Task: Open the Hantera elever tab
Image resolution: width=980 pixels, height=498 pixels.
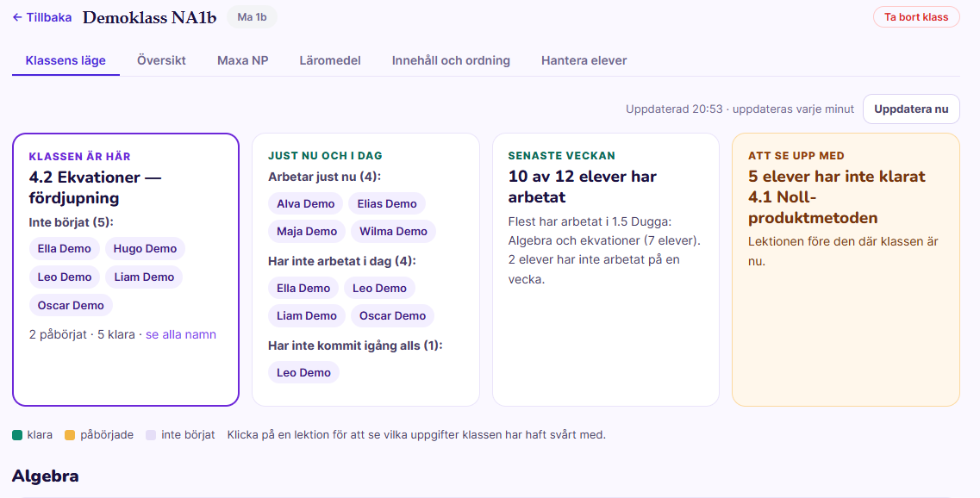Action: (x=584, y=60)
